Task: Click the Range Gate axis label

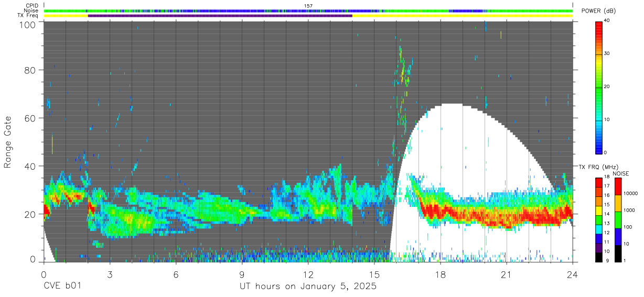Action: [x=8, y=142]
